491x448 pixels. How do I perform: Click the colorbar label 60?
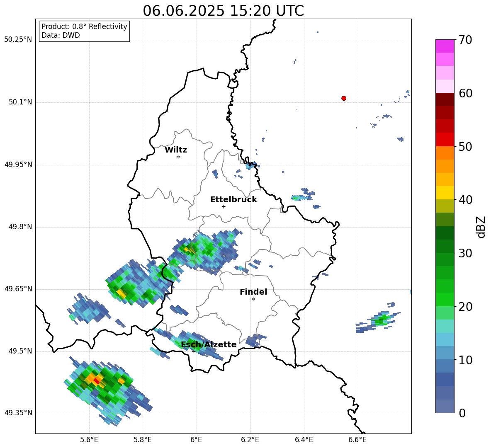click(x=465, y=93)
